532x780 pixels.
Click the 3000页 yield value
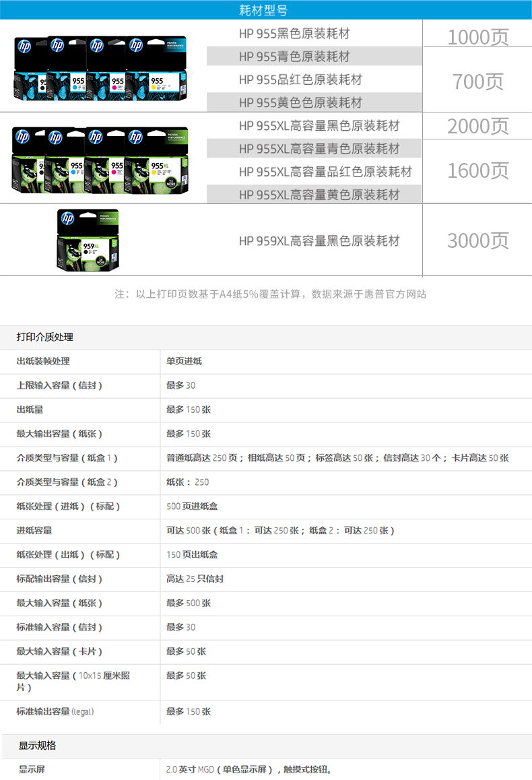point(478,240)
